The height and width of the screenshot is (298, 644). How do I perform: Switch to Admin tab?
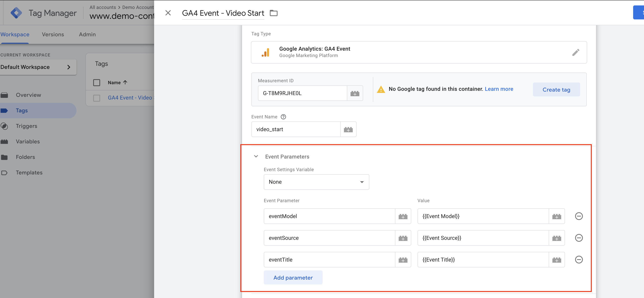click(x=87, y=35)
